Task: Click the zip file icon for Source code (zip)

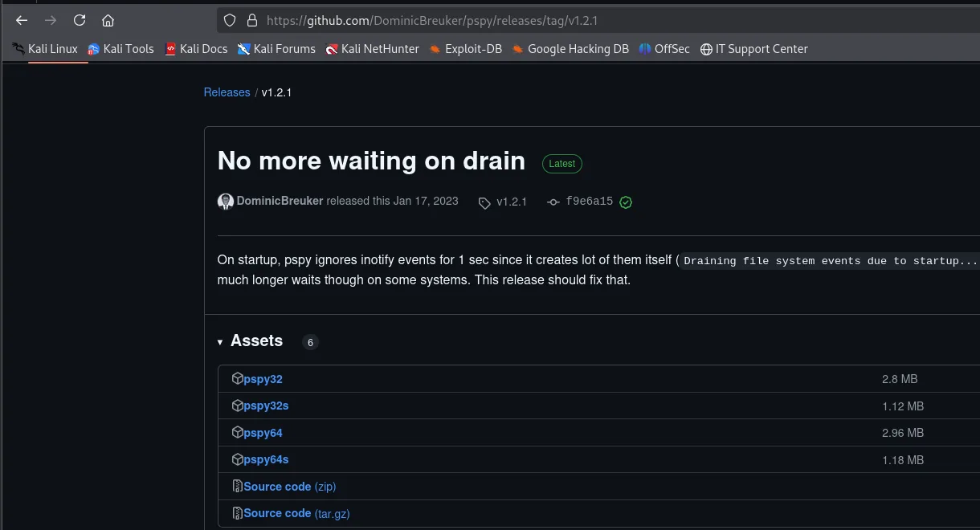Action: pos(237,486)
